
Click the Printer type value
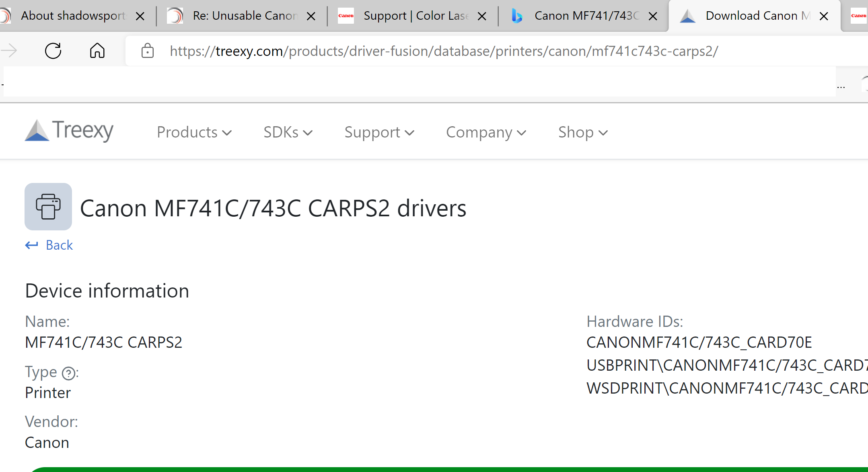tap(48, 392)
